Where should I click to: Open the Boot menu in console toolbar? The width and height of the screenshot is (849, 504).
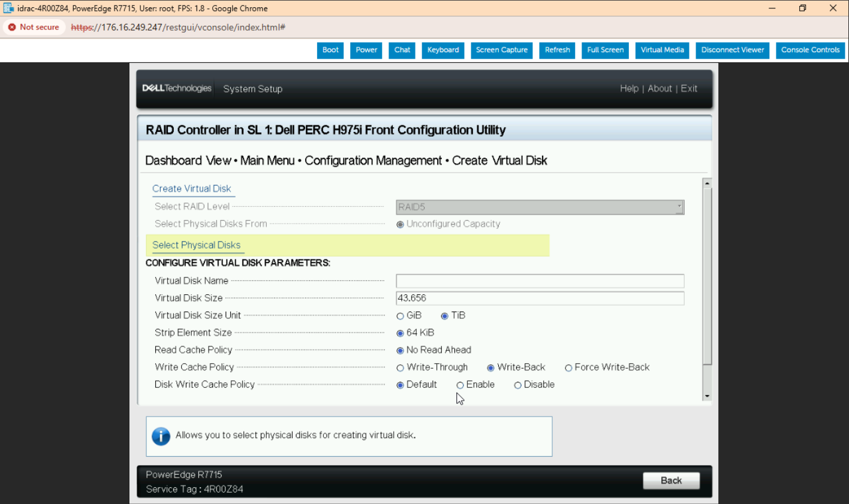[330, 50]
